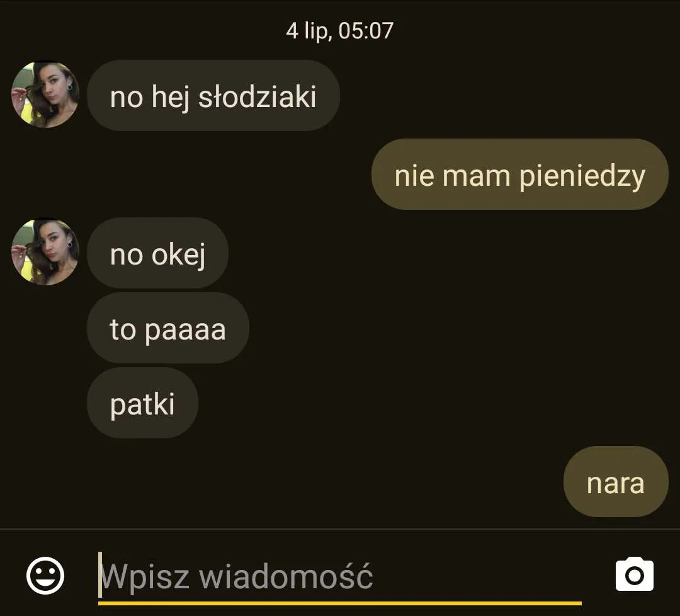Tap the camera icon to attach photo
The image size is (680, 616).
tap(635, 574)
